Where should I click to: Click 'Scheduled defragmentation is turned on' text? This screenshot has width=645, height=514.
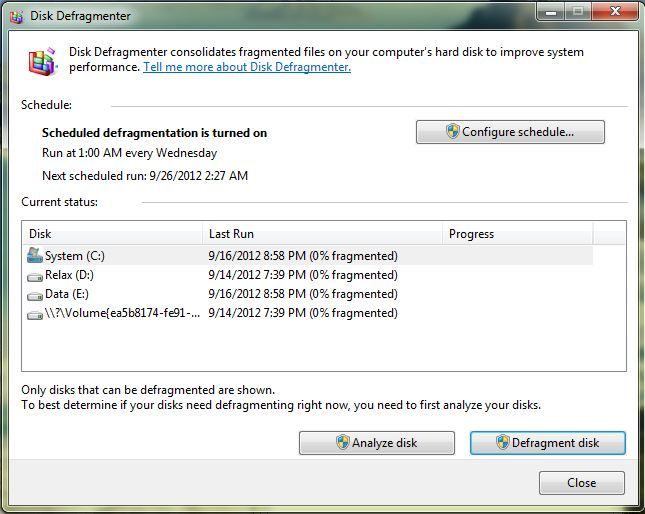coord(154,133)
